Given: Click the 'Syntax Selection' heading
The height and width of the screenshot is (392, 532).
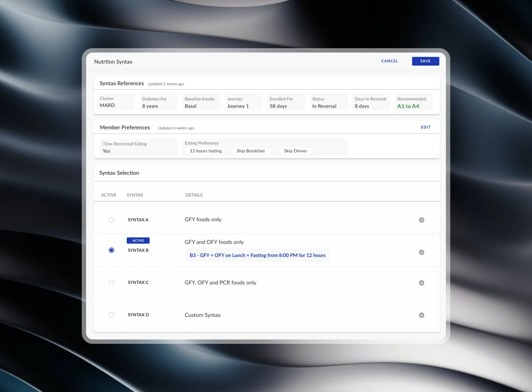Looking at the screenshot, I should pos(119,173).
